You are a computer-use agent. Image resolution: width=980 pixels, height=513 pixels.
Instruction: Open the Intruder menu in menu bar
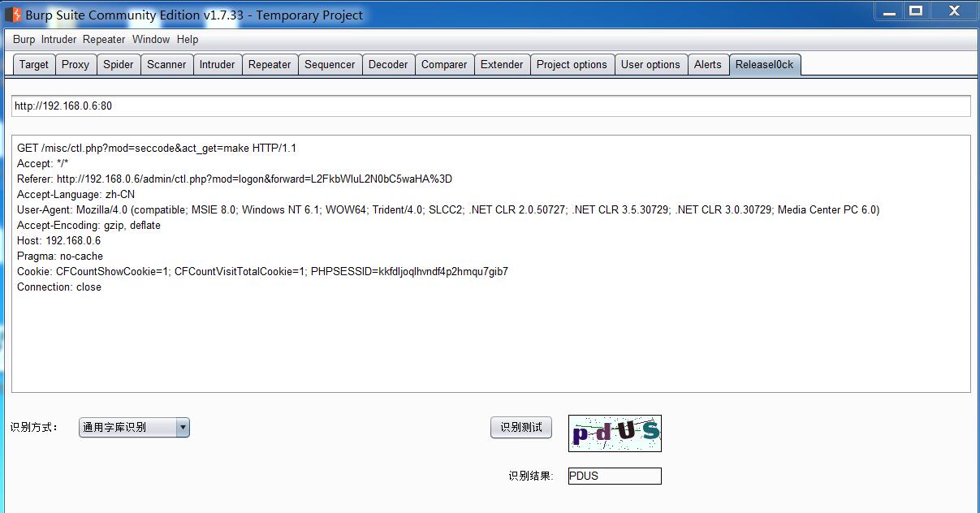pyautogui.click(x=58, y=39)
